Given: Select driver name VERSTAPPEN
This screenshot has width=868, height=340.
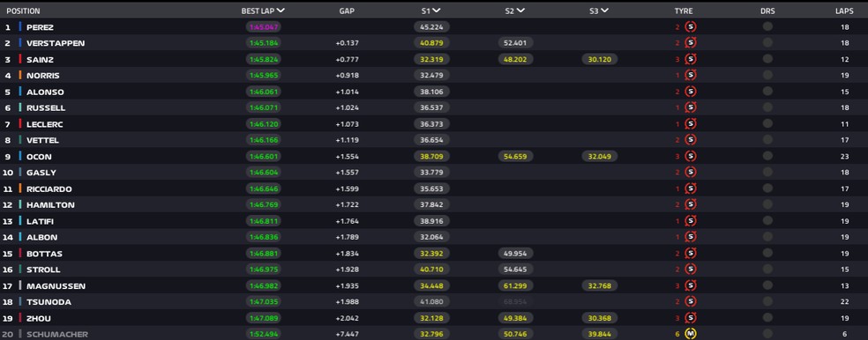Looking at the screenshot, I should click(56, 43).
